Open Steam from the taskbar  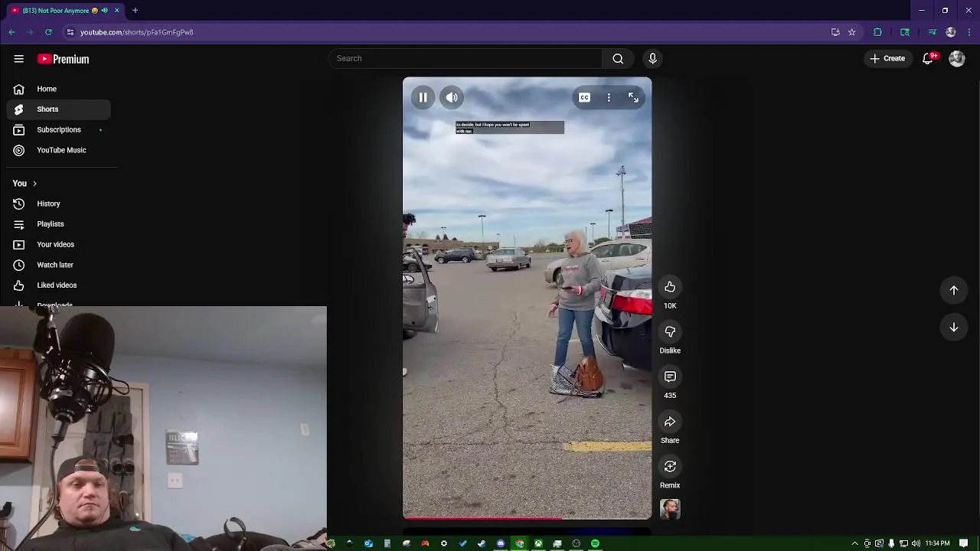pyautogui.click(x=482, y=543)
